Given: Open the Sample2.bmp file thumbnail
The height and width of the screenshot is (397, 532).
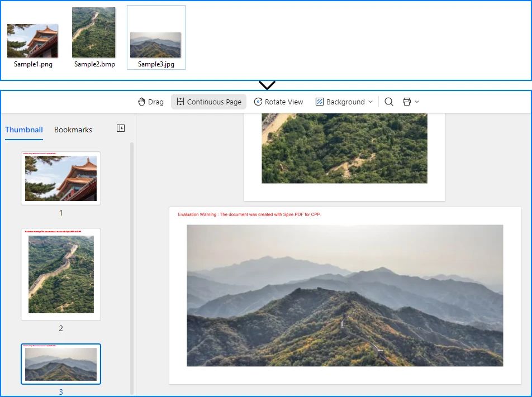Looking at the screenshot, I should 93,32.
